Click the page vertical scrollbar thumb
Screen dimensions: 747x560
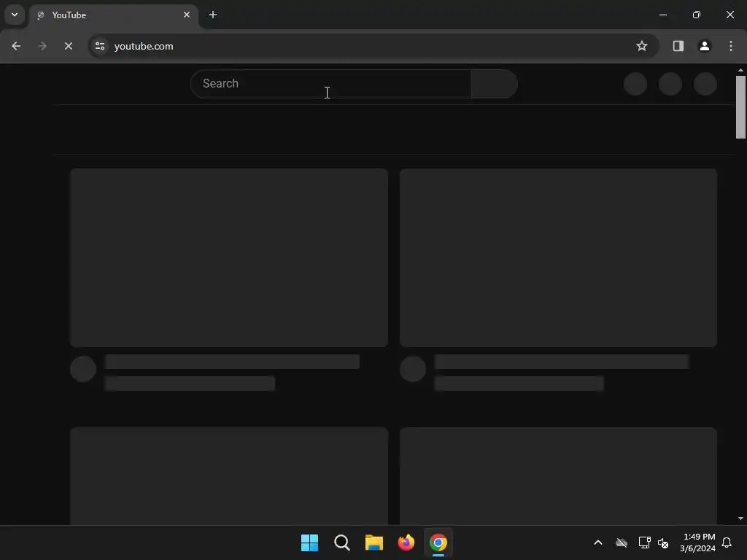pyautogui.click(x=740, y=107)
